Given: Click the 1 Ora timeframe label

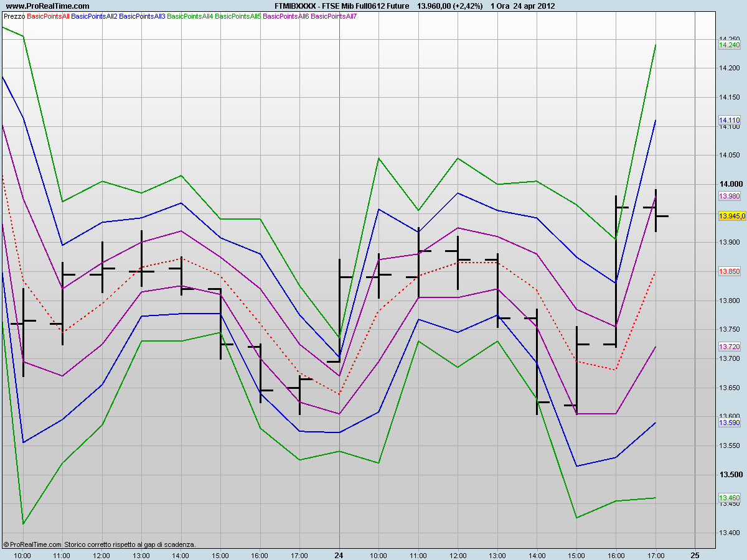Looking at the screenshot, I should point(501,6).
